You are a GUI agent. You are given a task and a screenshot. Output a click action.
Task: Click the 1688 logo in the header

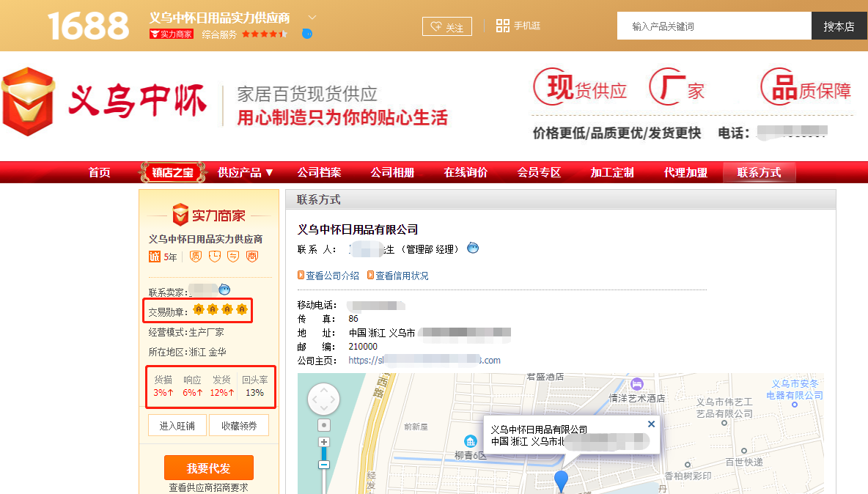click(x=89, y=26)
